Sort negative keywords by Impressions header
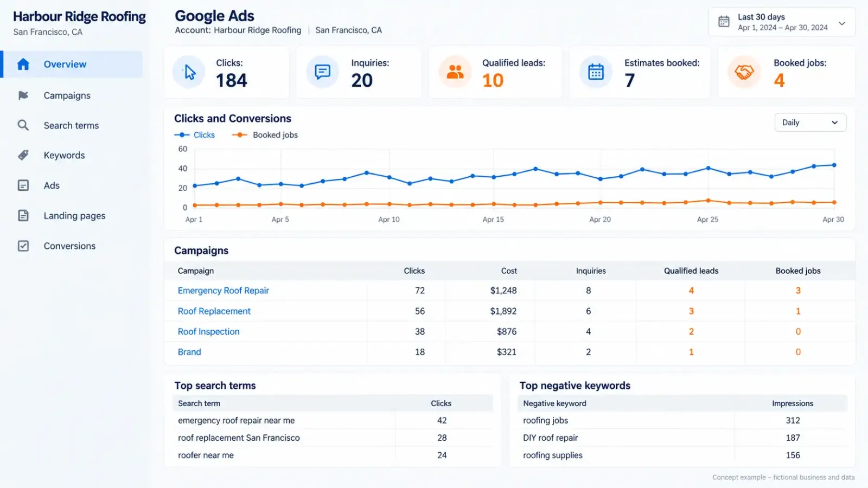Viewport: 868px width, 488px height. [x=793, y=403]
